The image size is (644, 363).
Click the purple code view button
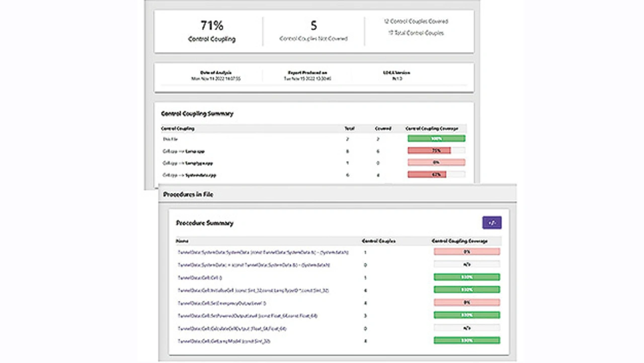pos(492,223)
